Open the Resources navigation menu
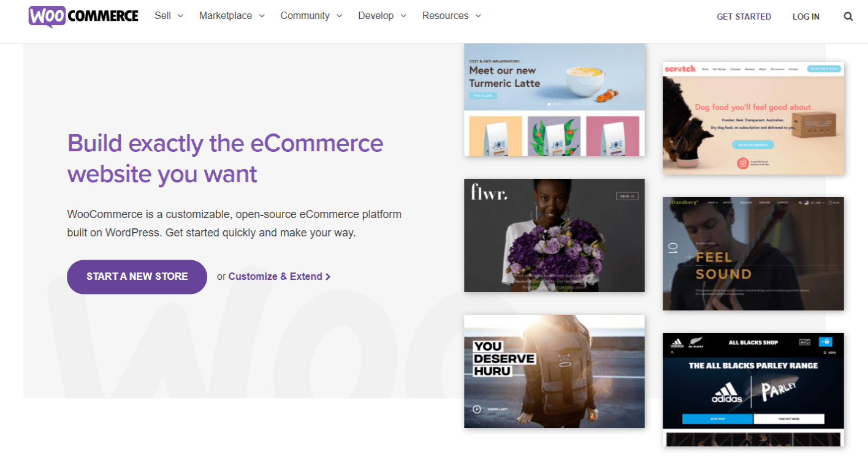Viewport: 868px width, 466px height. tap(452, 16)
